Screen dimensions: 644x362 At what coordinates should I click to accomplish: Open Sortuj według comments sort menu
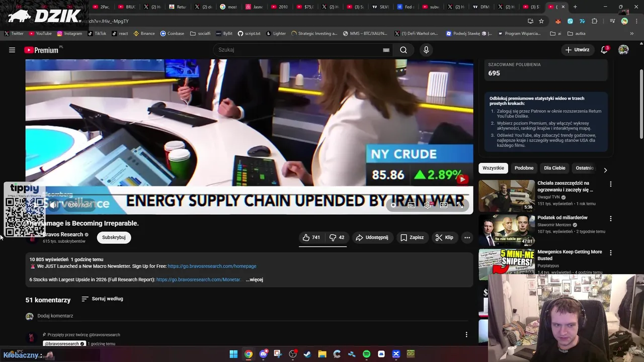pyautogui.click(x=102, y=299)
